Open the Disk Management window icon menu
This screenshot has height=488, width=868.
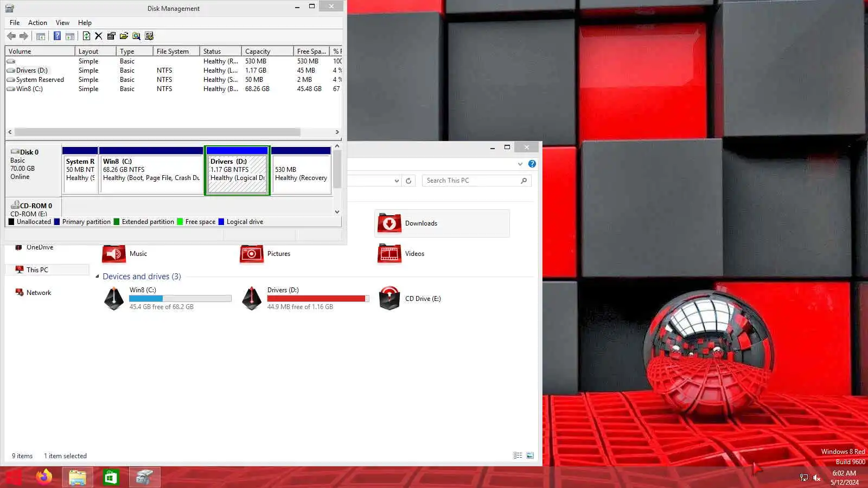click(10, 8)
